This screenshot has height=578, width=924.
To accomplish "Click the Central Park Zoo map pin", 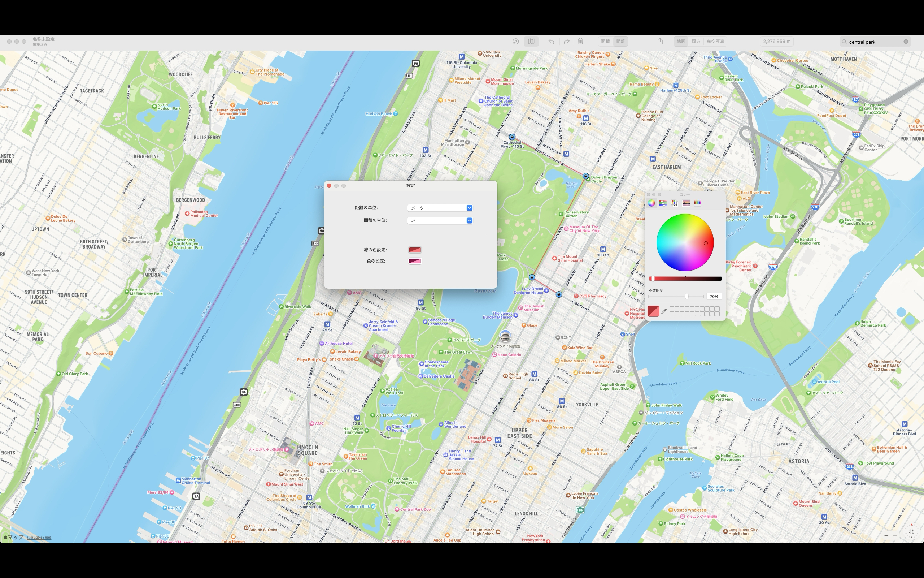I will 397,510.
